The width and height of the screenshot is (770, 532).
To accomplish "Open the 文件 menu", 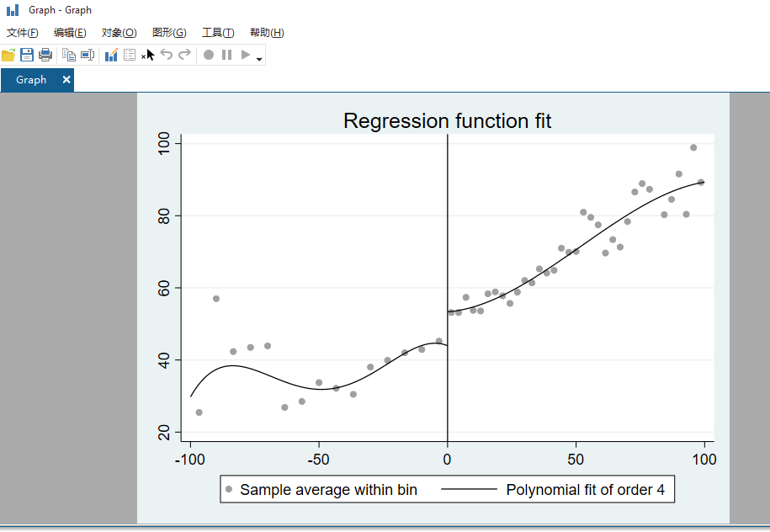I will (21, 32).
